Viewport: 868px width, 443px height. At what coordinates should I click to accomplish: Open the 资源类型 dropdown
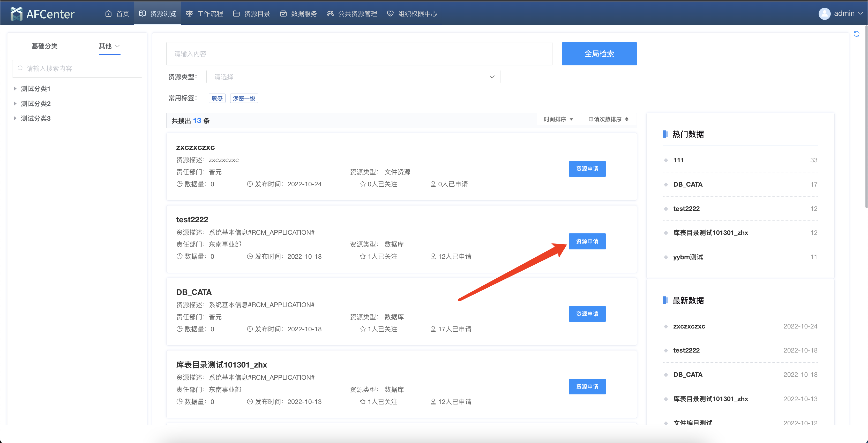click(353, 77)
